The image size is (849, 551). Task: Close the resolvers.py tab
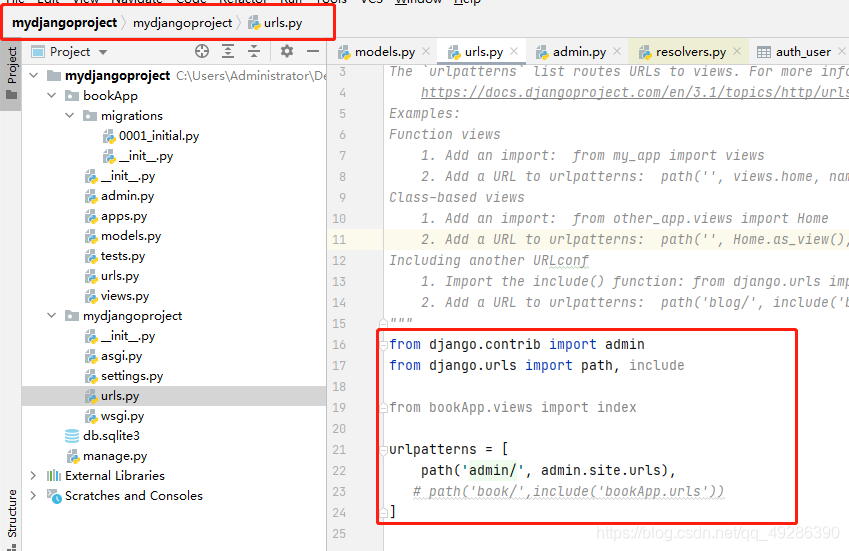737,51
